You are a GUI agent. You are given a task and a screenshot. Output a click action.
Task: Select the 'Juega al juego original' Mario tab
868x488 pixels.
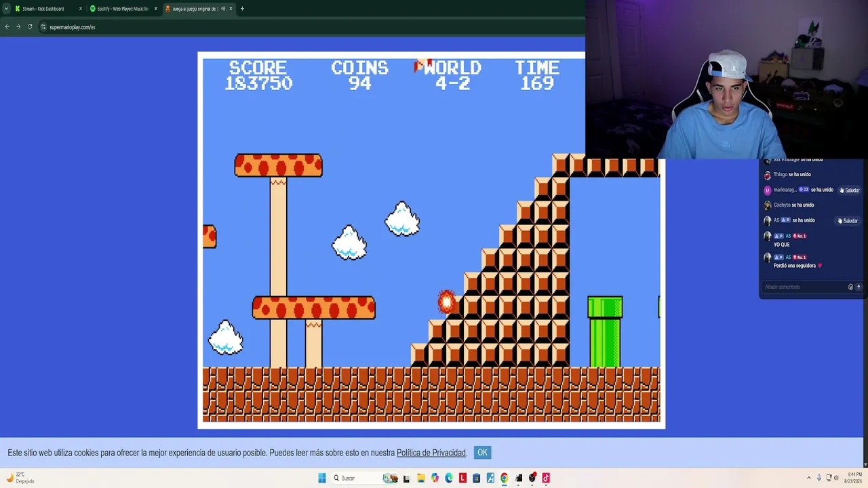pyautogui.click(x=199, y=9)
